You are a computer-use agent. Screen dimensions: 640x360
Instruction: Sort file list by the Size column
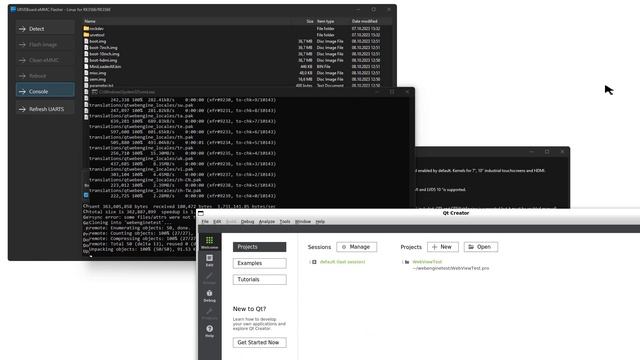click(310, 21)
